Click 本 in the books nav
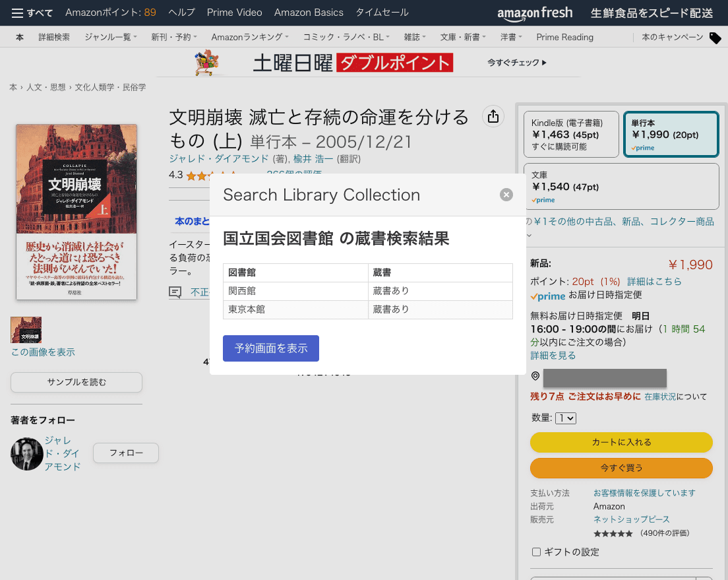Screen dimensions: 728x580 (20, 37)
